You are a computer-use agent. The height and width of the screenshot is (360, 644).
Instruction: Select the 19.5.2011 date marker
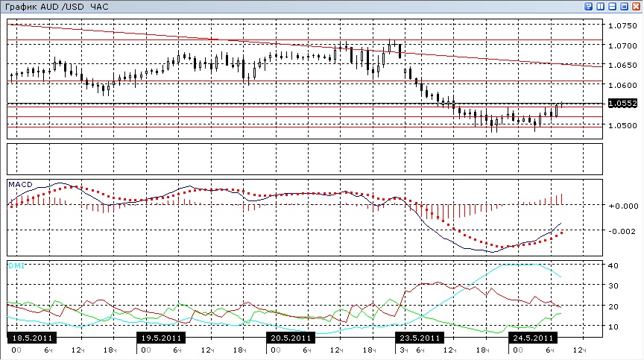pyautogui.click(x=161, y=338)
